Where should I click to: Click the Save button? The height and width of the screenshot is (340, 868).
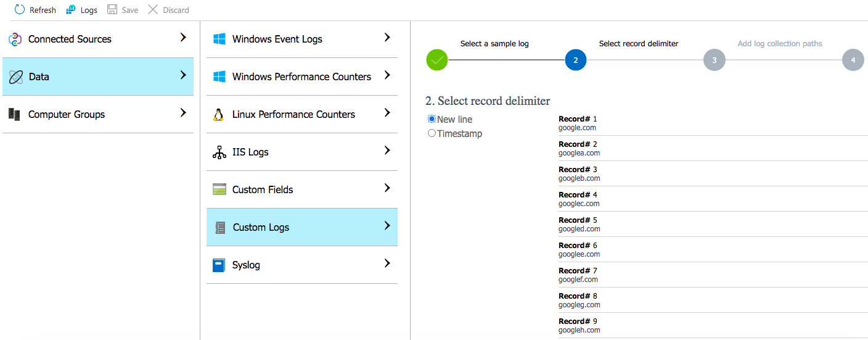coord(122,10)
